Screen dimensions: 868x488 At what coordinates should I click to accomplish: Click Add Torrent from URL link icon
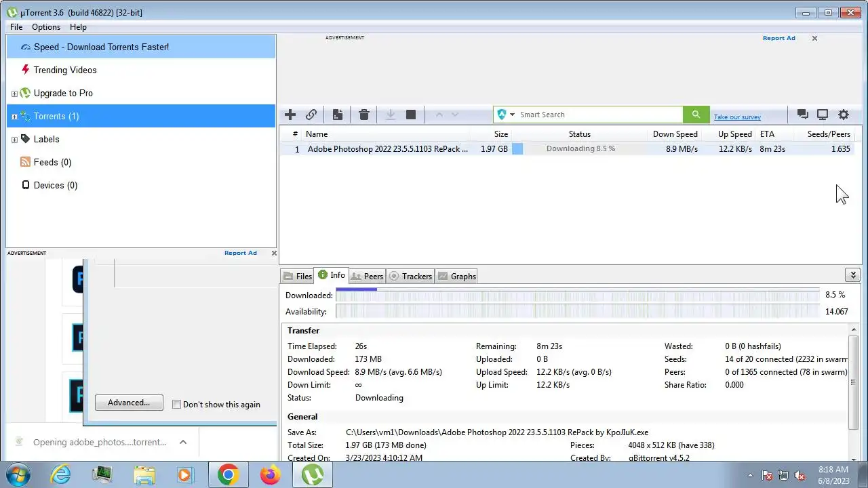tap(311, 115)
